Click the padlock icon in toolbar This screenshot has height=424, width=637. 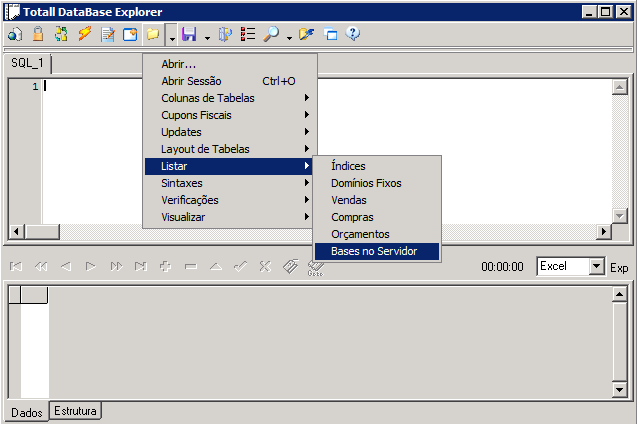pyautogui.click(x=38, y=34)
